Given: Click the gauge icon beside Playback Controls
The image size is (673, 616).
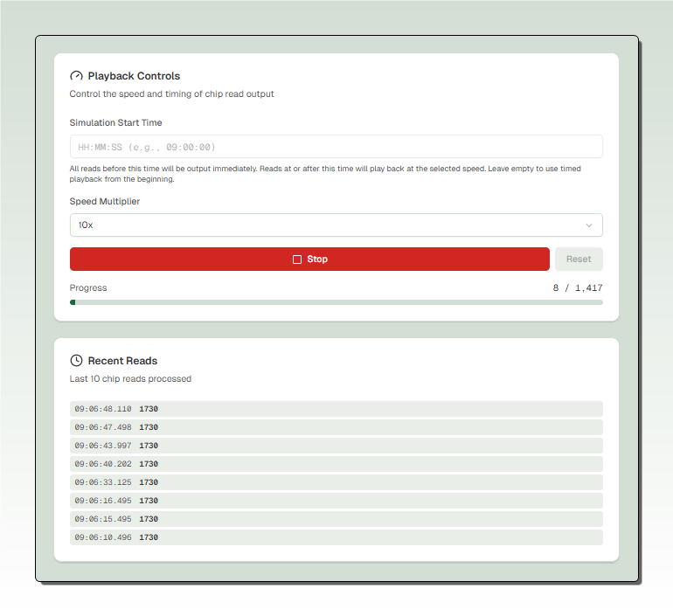Looking at the screenshot, I should [x=76, y=76].
